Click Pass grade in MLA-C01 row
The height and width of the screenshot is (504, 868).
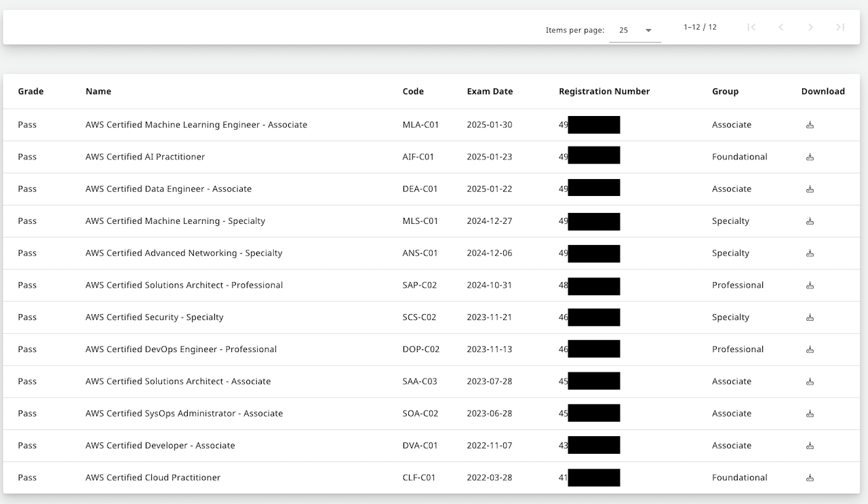[x=27, y=125]
